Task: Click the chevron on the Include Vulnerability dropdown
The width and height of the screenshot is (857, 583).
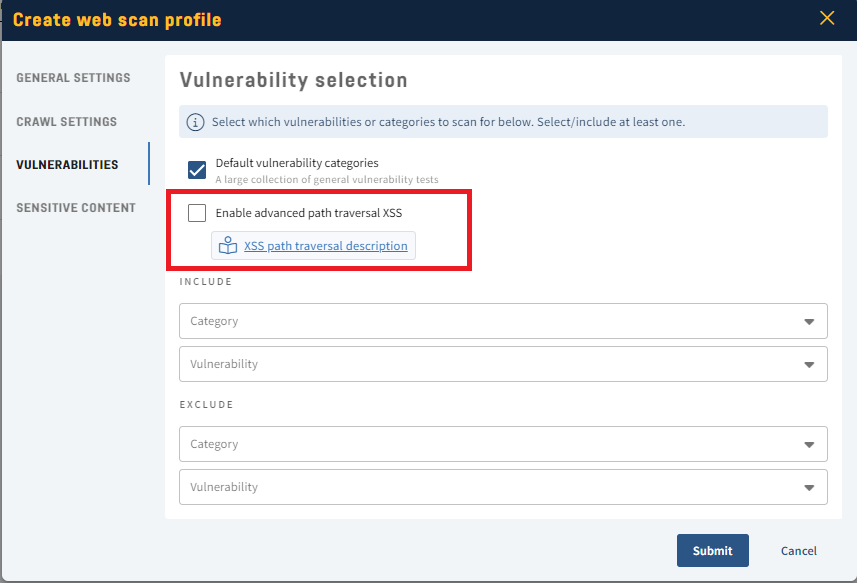Action: 810,364
